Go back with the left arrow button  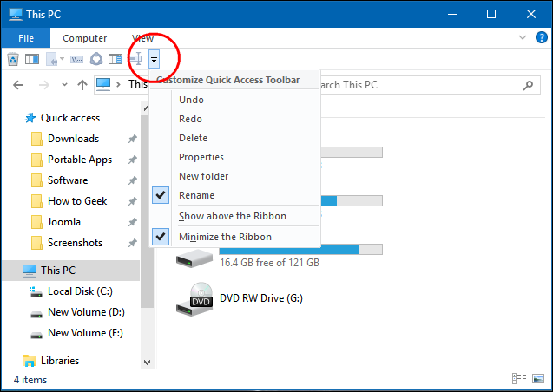tap(19, 85)
